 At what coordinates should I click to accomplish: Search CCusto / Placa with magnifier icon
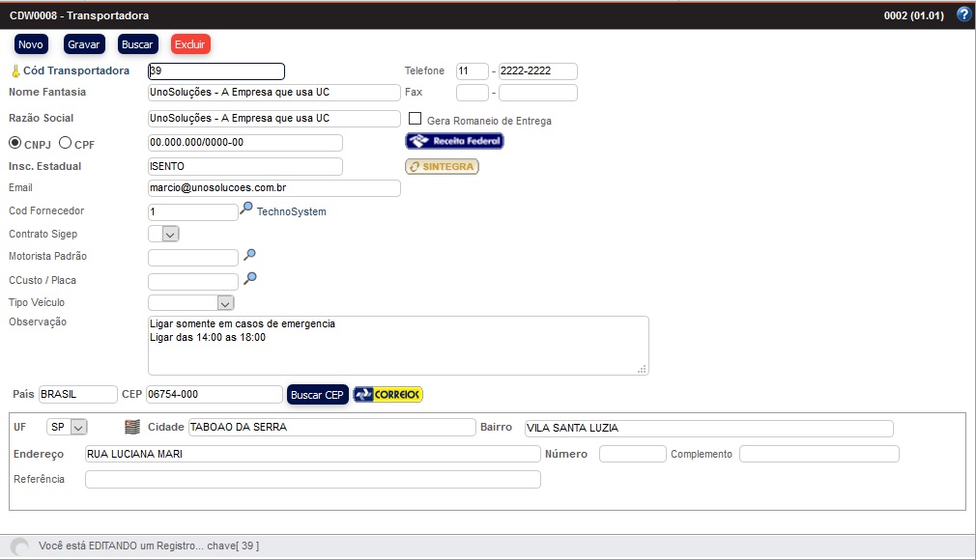pos(250,278)
